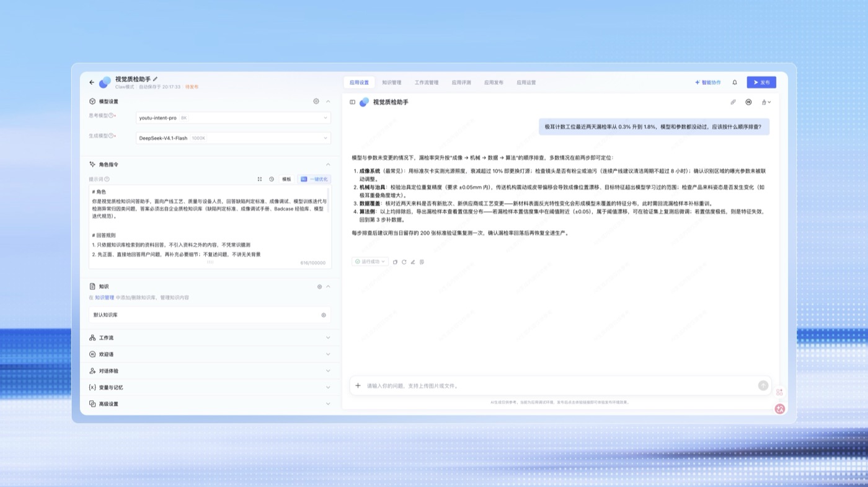868x487 pixels.
Task: Open the 运行成功 status dropdown
Action: [370, 261]
